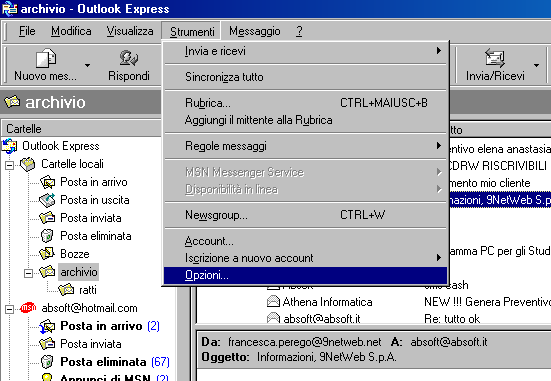Click the Annunci di MSN icon
Viewport: 551px width, 381px height.
47,378
